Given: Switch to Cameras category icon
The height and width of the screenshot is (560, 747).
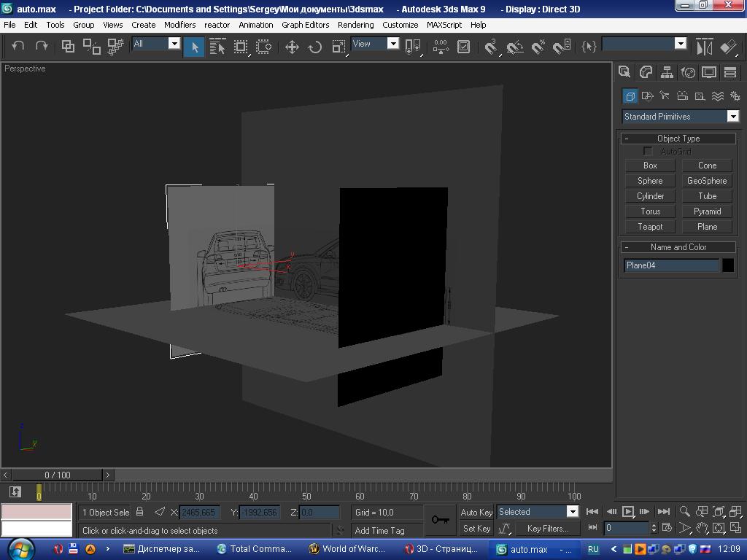Looking at the screenshot, I should click(x=682, y=96).
